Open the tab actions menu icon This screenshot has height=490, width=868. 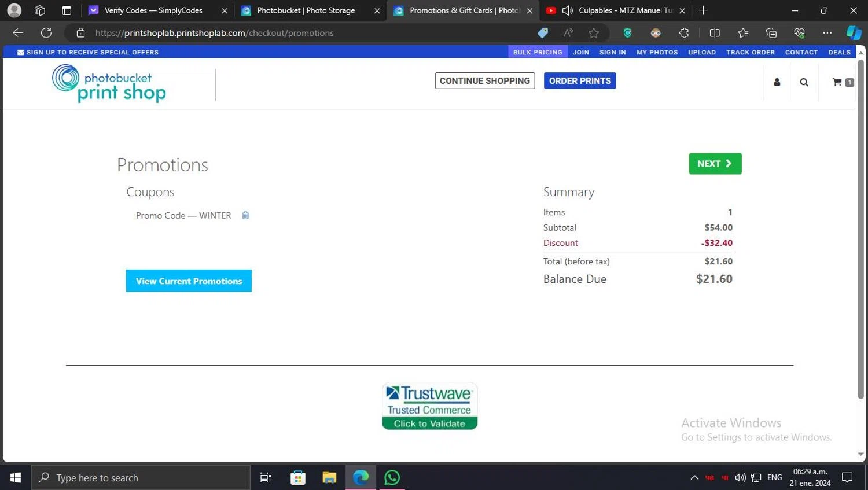[x=67, y=10]
